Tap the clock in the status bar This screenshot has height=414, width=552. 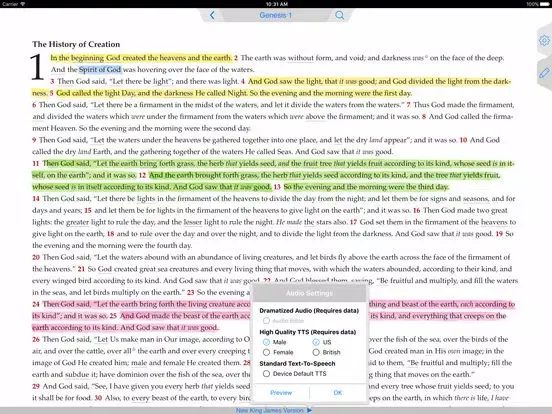[x=277, y=4]
